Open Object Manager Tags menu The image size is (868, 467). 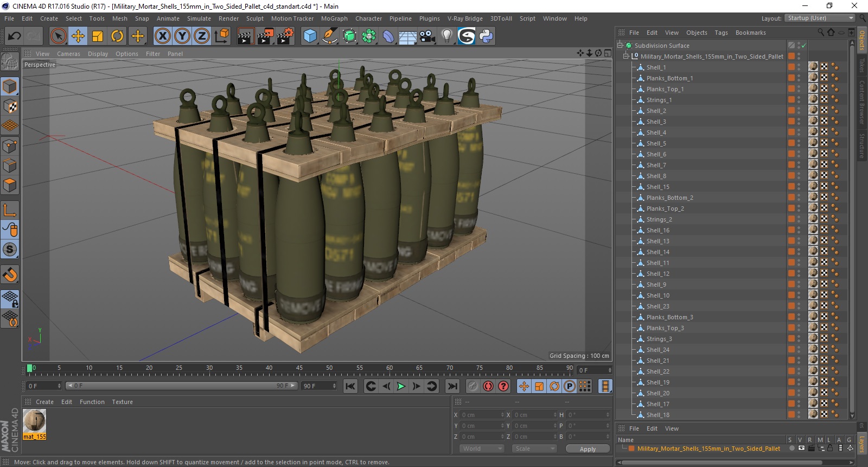[x=721, y=33]
